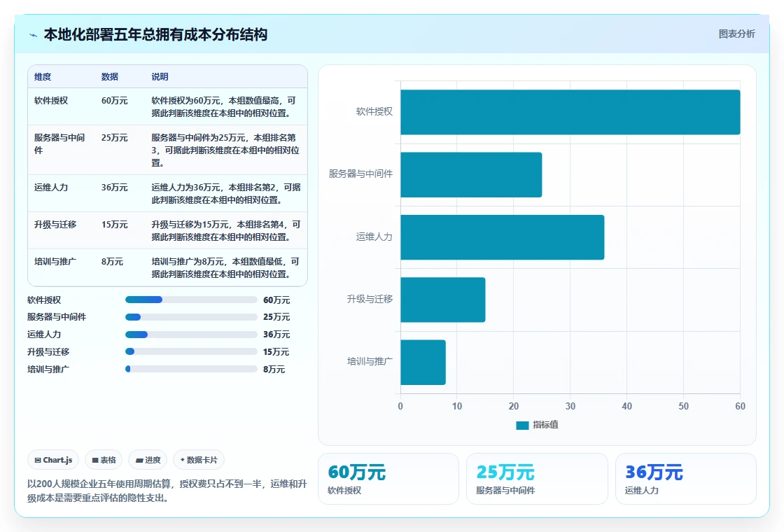Screen dimensions: 784x532
Task: Click the 服务器与中间件 table row name
Action: pyautogui.click(x=59, y=143)
